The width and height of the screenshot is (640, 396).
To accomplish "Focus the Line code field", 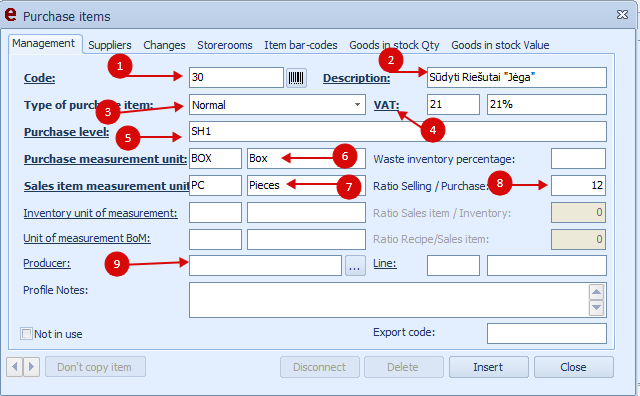I will pos(453,266).
